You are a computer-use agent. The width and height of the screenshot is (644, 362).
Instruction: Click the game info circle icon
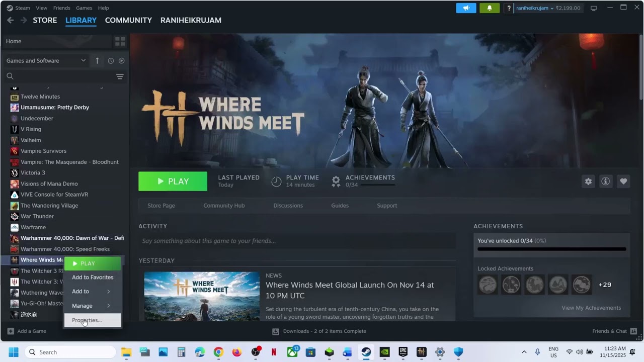[x=606, y=182]
